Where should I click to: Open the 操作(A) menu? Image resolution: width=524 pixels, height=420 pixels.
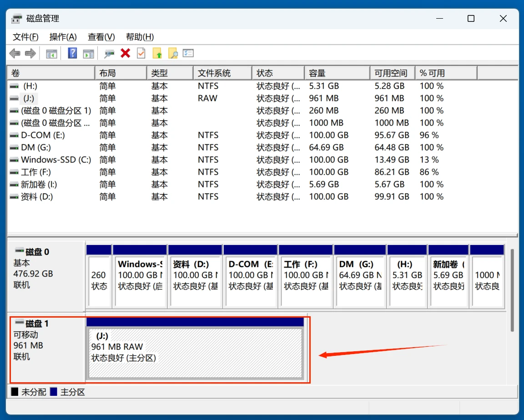point(63,37)
